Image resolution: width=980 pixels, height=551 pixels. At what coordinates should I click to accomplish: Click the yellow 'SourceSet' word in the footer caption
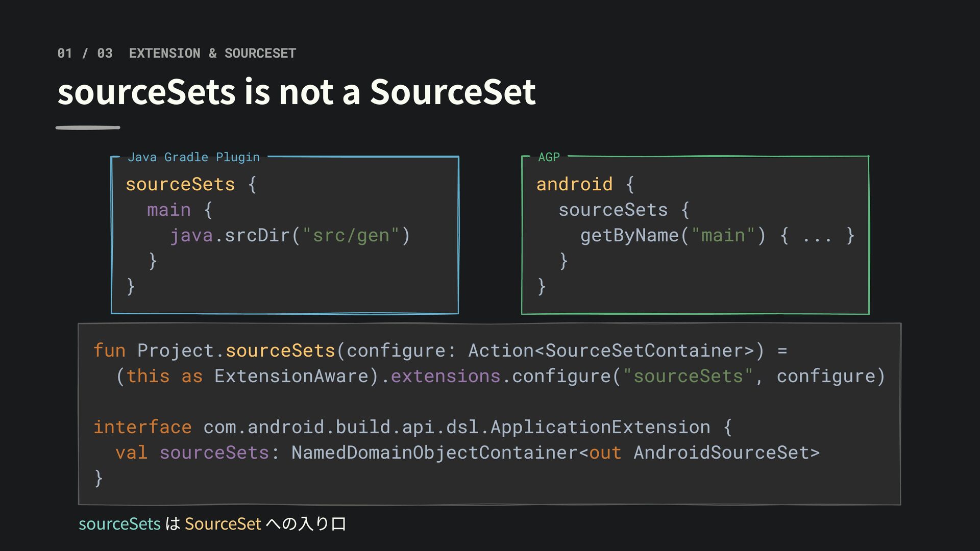(x=223, y=524)
